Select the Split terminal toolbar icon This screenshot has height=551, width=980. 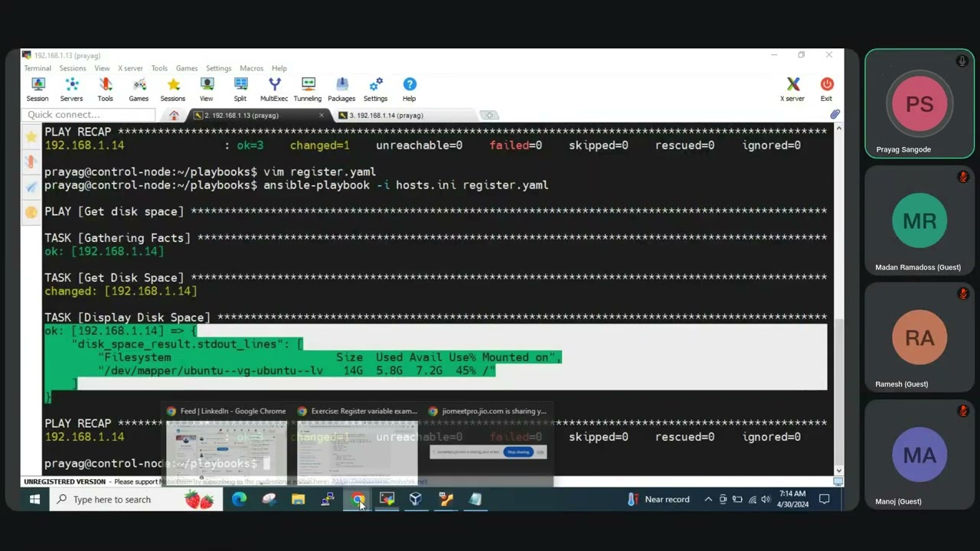[240, 89]
